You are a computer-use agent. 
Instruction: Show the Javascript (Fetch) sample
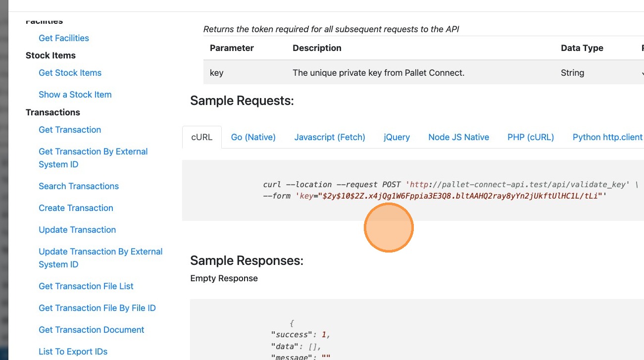click(x=330, y=137)
